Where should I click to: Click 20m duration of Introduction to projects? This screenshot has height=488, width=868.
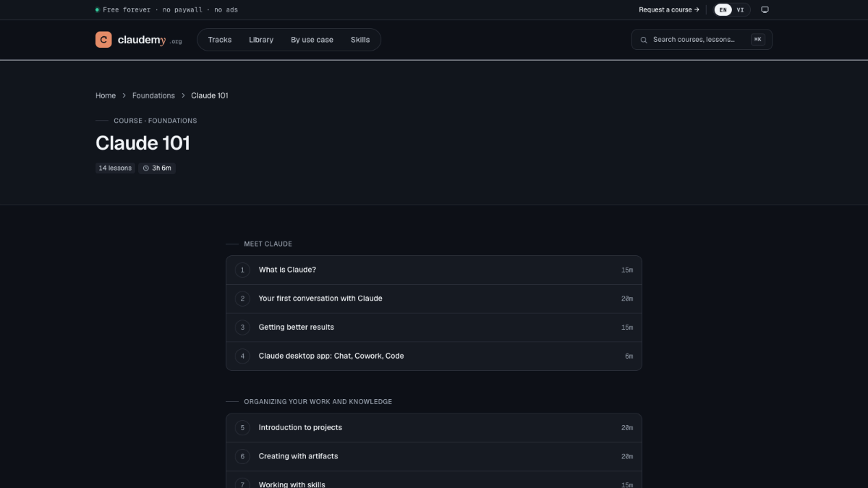coord(627,427)
